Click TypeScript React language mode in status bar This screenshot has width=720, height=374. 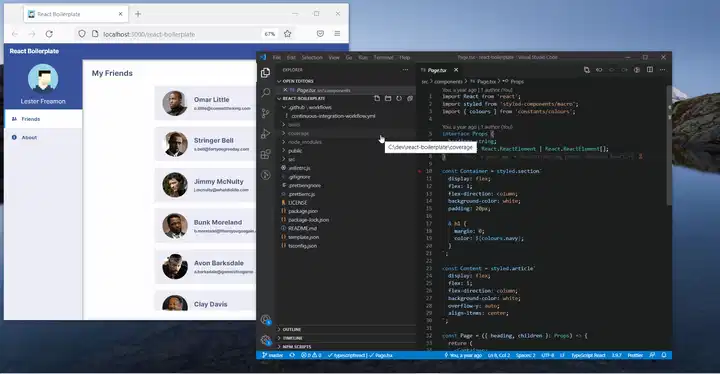(588, 355)
